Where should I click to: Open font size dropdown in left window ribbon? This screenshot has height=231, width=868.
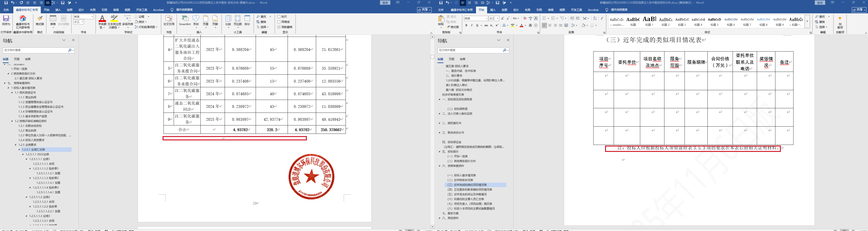point(83,22)
